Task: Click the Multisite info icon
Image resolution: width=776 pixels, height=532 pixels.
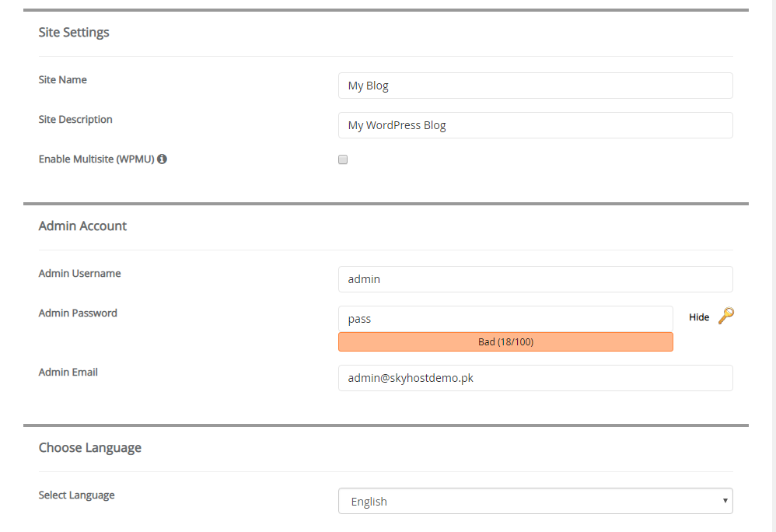Action: tap(162, 159)
